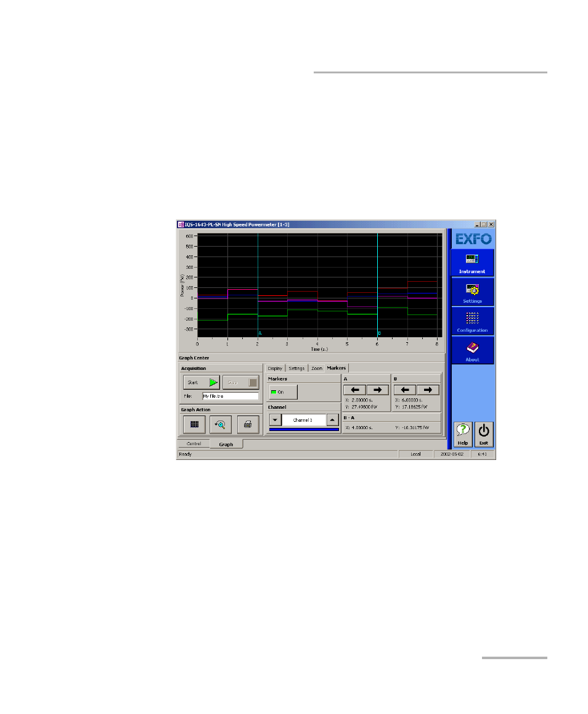Screen dimensions: 588x714
Task: Select the Graph tab at the bottom
Action: 226,444
